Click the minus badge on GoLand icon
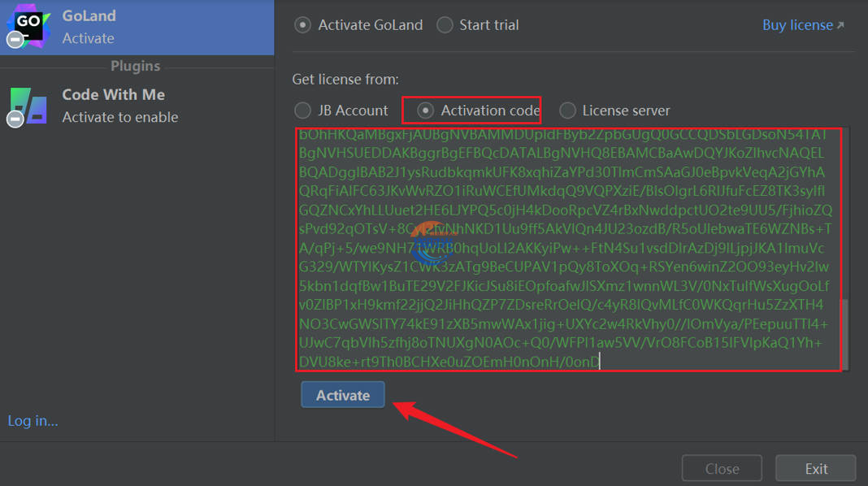The height and width of the screenshot is (486, 868). (x=15, y=38)
